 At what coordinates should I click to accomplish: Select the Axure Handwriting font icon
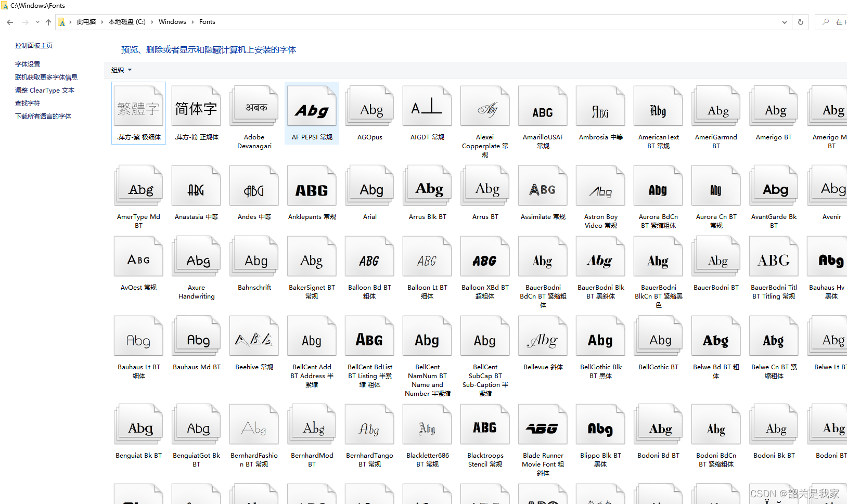pos(196,256)
